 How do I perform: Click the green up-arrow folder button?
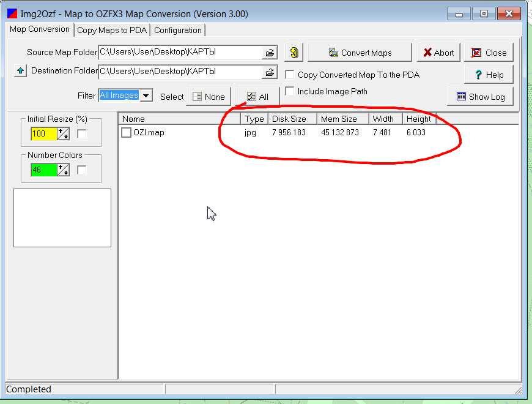(x=20, y=71)
